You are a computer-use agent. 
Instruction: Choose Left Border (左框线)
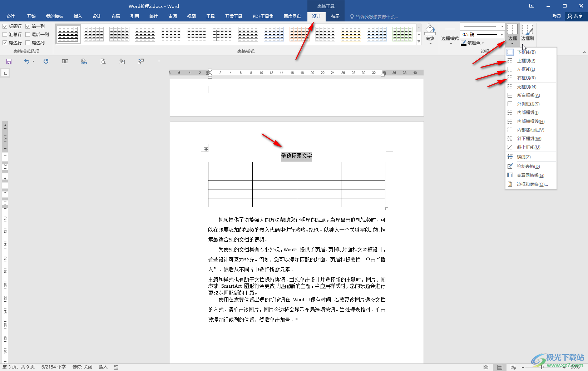pos(531,69)
